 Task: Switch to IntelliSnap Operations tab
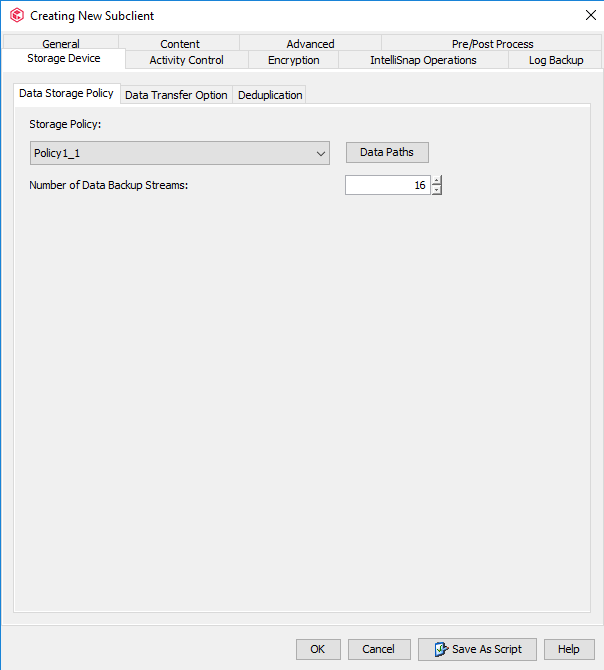423,60
